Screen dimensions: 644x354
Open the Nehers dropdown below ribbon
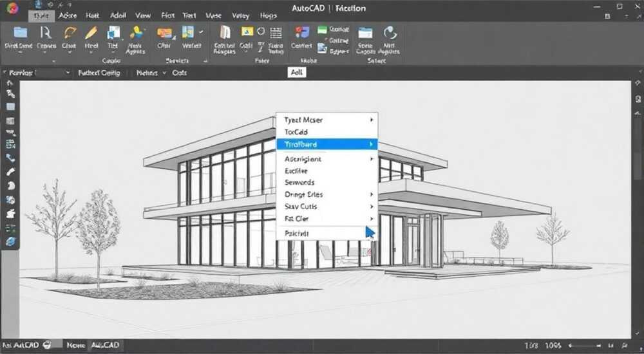pos(151,73)
